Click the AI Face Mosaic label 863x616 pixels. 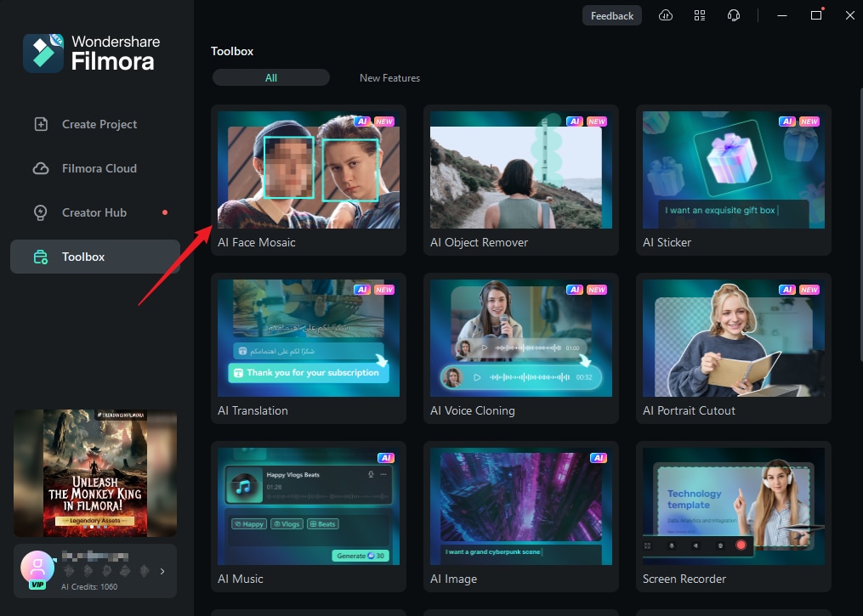pyautogui.click(x=257, y=242)
